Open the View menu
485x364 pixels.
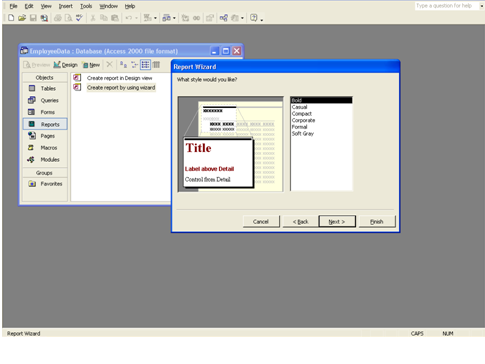(46, 6)
